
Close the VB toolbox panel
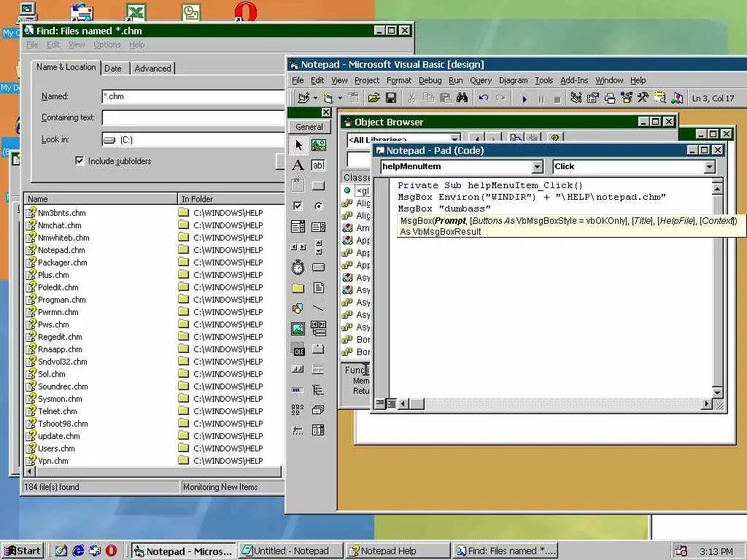[326, 112]
